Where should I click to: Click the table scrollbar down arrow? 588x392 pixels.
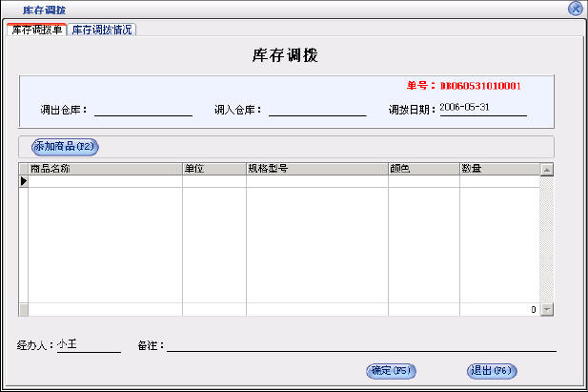[x=547, y=310]
